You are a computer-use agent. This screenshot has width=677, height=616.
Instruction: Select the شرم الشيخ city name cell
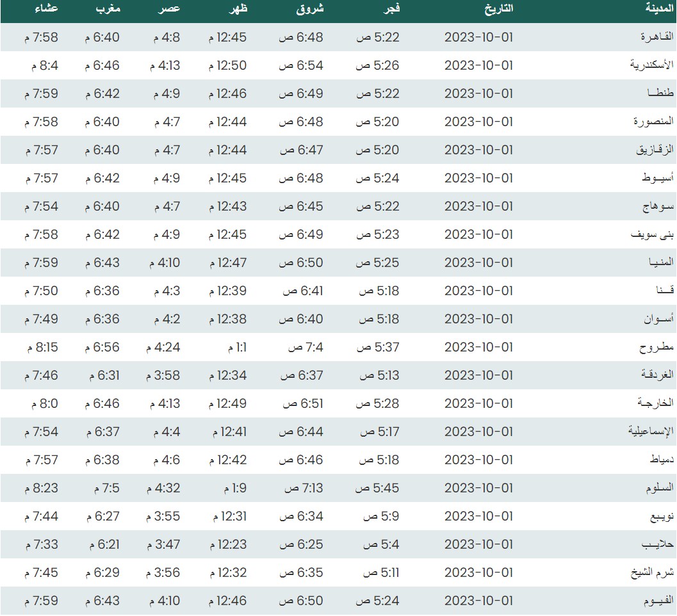click(x=651, y=572)
